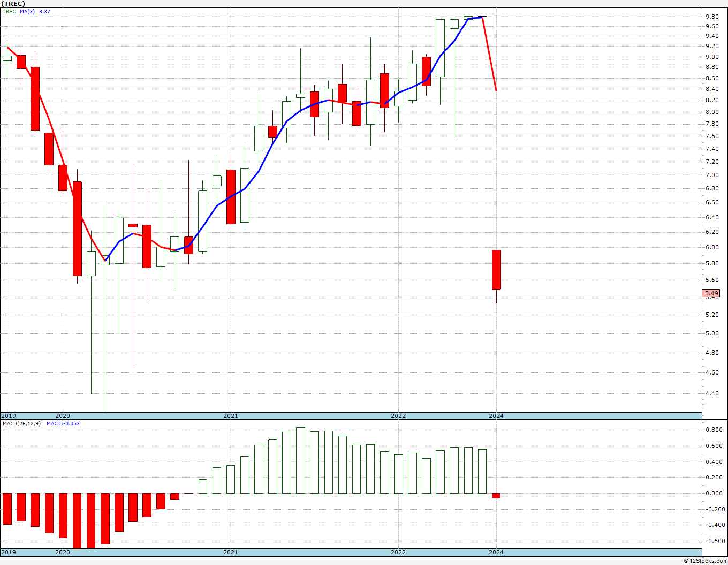This screenshot has height=565, width=728.
Task: Select the TREC ticker legend label
Action: [9, 11]
